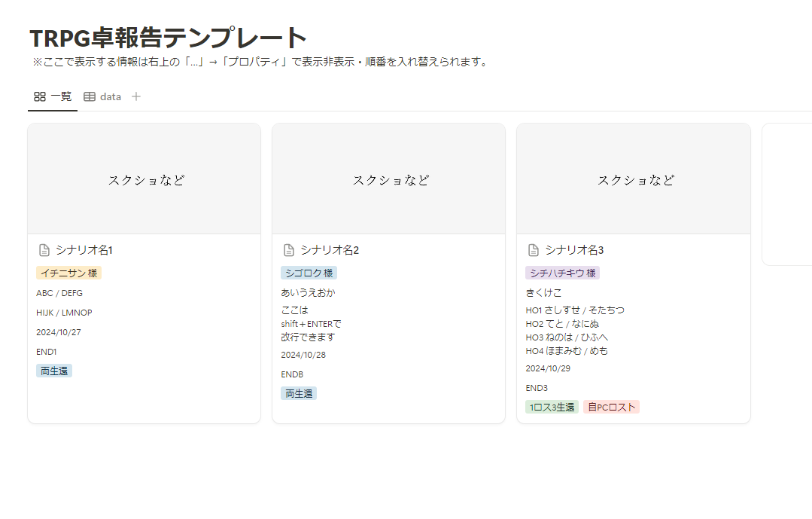The image size is (812, 519).
Task: Switch to the 一覧 gallery view tab
Action: (x=53, y=96)
